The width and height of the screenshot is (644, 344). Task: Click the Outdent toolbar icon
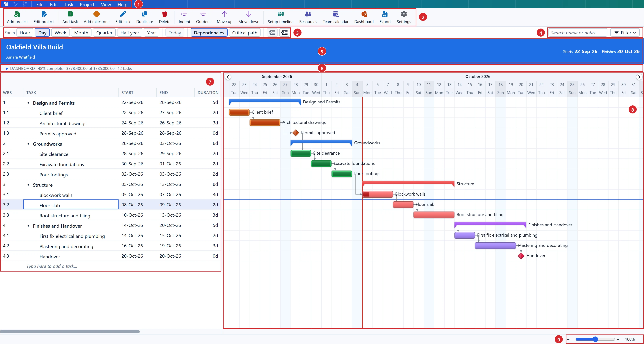click(x=203, y=14)
